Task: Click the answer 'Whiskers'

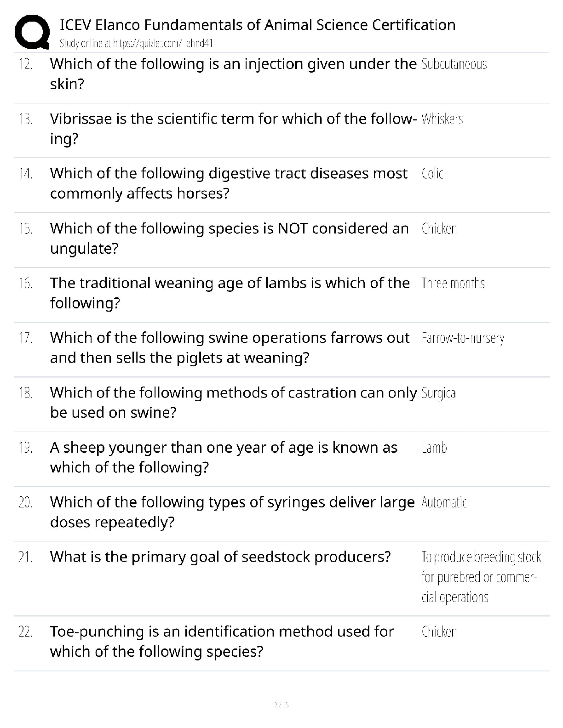Action: click(442, 119)
